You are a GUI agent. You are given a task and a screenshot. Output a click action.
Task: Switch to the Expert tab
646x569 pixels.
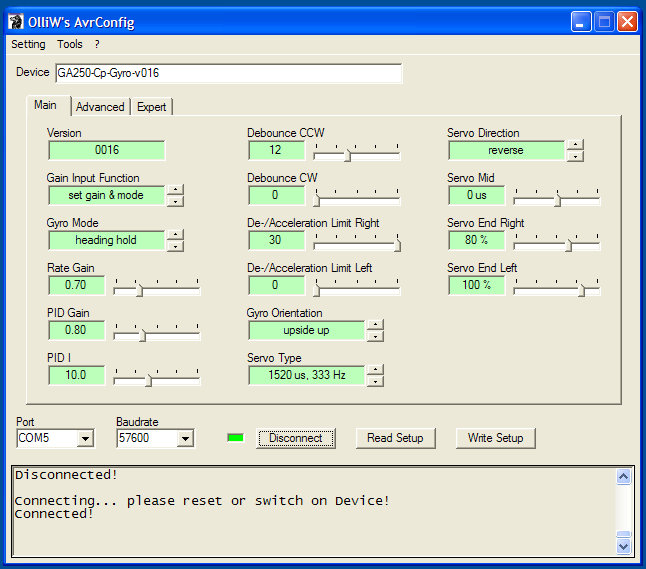coord(152,107)
